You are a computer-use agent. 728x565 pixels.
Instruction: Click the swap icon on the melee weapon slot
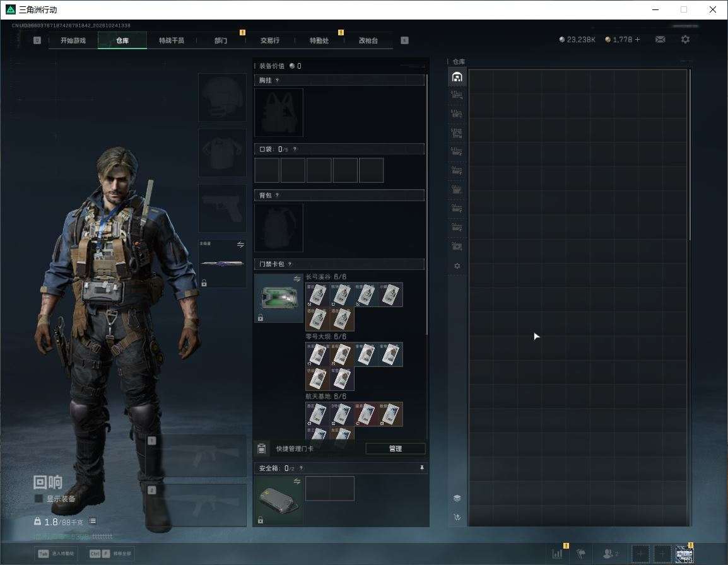[x=240, y=245]
